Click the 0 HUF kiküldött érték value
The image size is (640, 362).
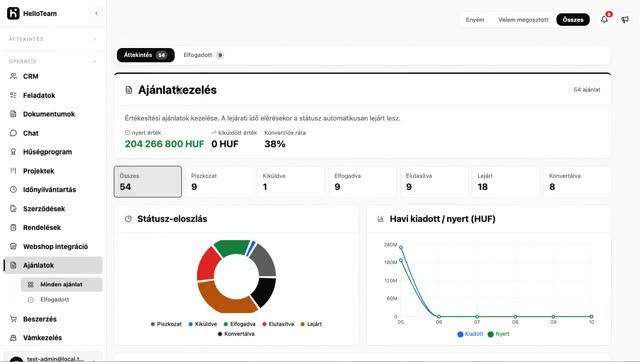point(225,144)
